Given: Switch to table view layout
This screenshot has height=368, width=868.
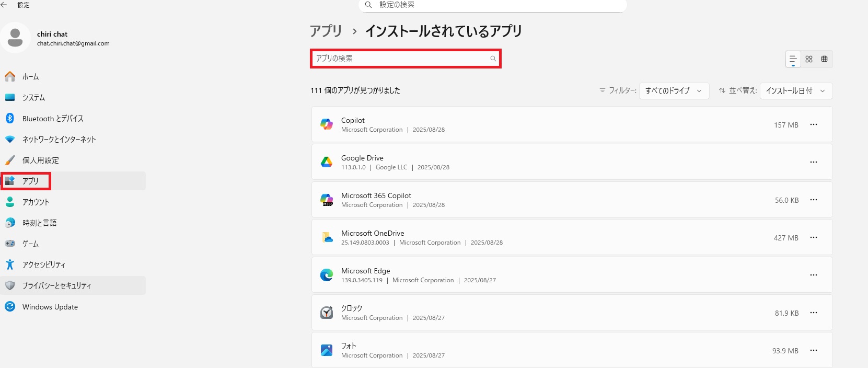Looking at the screenshot, I should [x=825, y=59].
